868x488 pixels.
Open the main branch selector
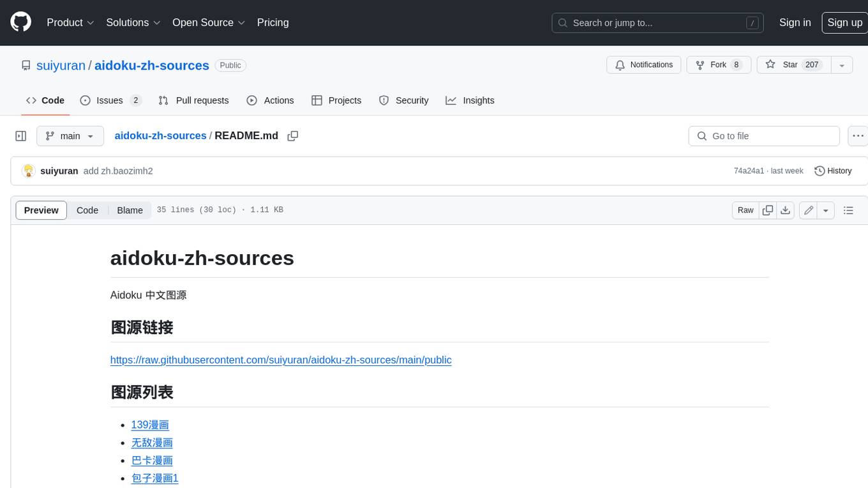click(70, 136)
